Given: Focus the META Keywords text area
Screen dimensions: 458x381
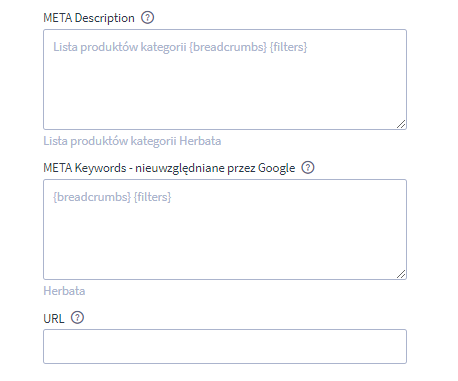Looking at the screenshot, I should tap(225, 229).
